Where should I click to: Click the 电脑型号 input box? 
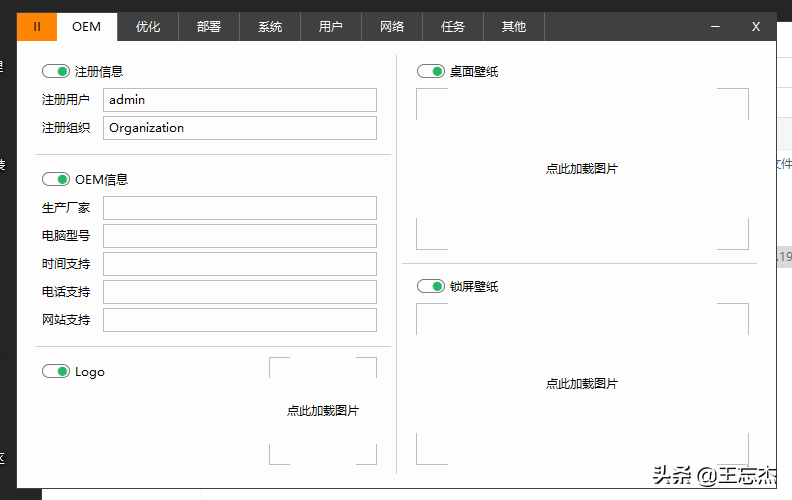pos(240,236)
